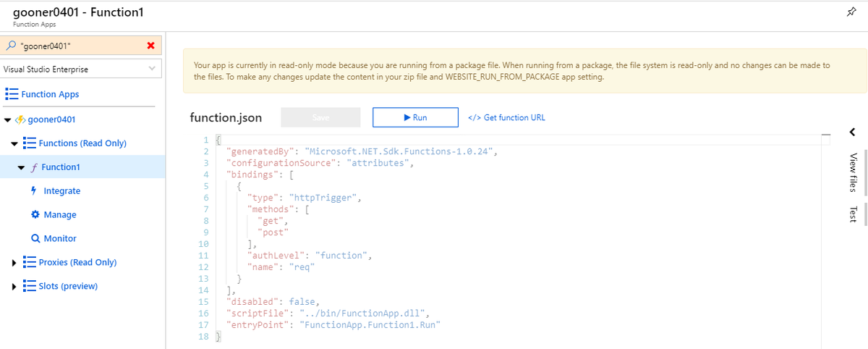The height and width of the screenshot is (349, 868).
Task: Click the gooner0401 function app lightning icon
Action: pyautogui.click(x=20, y=119)
